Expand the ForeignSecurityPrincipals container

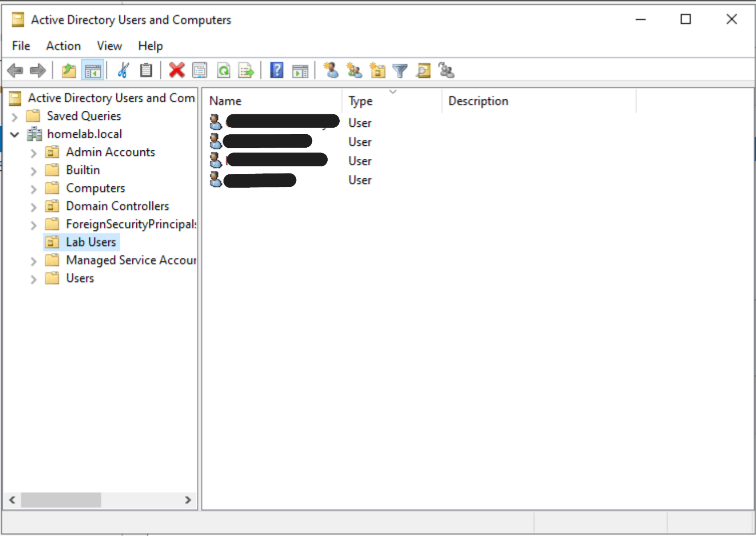pos(34,225)
